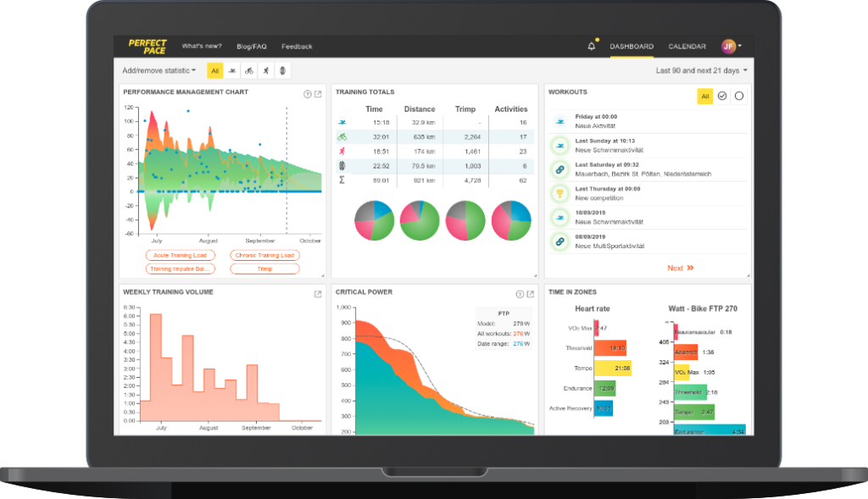Image resolution: width=868 pixels, height=499 pixels.
Task: Switch to the Calendar tab
Action: tap(687, 47)
